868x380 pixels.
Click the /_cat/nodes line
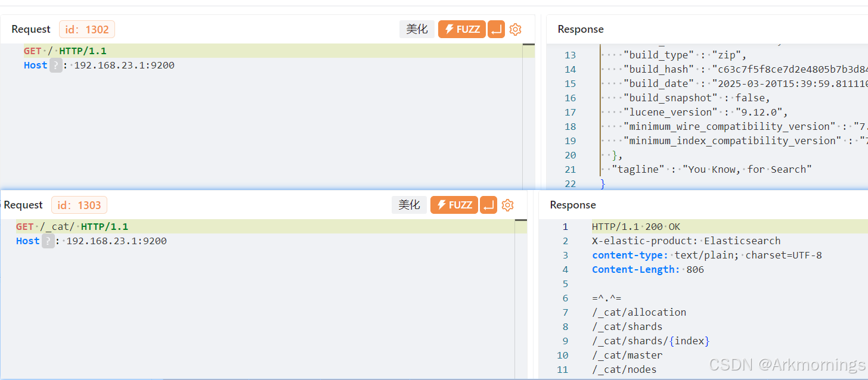pos(624,370)
